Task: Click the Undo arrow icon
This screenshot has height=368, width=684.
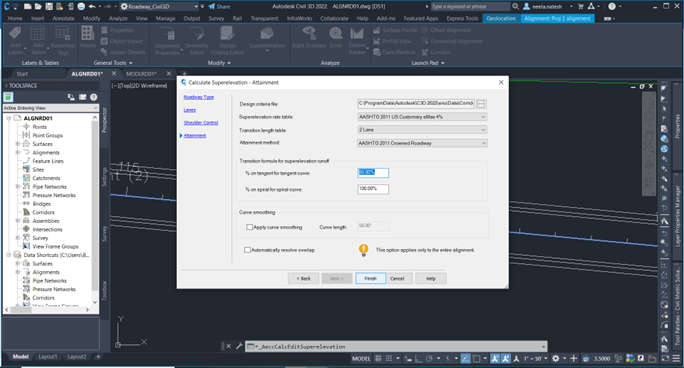Action: point(92,7)
